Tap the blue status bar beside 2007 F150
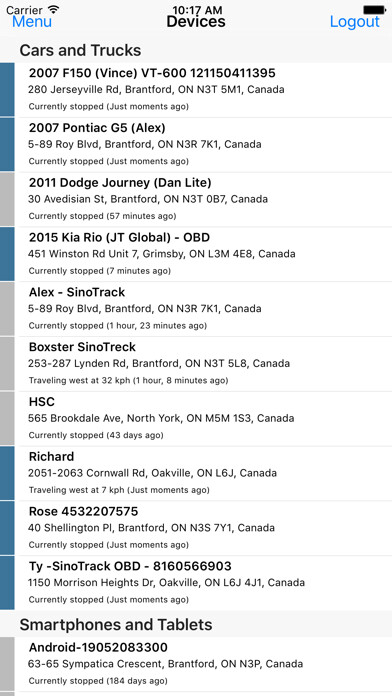This screenshot has width=392, height=696. 7,90
